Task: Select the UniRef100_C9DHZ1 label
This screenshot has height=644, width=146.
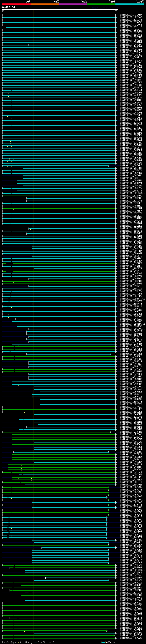Action: point(131,565)
